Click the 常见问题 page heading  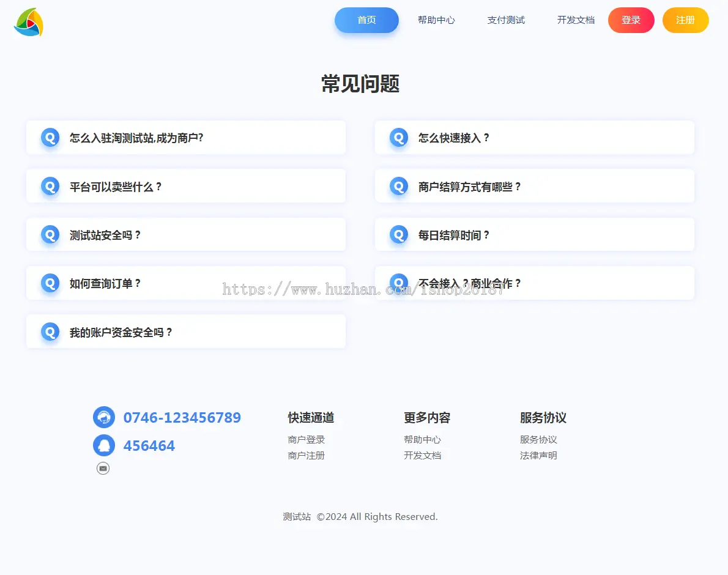click(360, 84)
